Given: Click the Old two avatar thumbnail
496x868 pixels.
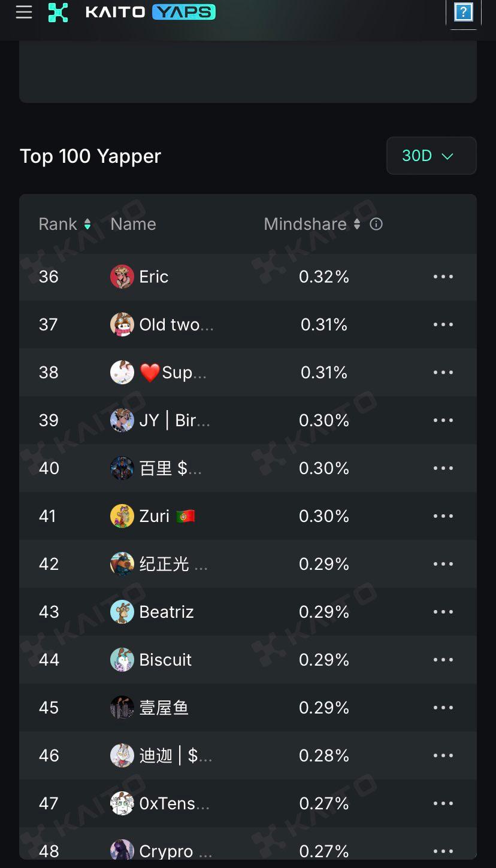Looking at the screenshot, I should (x=122, y=324).
